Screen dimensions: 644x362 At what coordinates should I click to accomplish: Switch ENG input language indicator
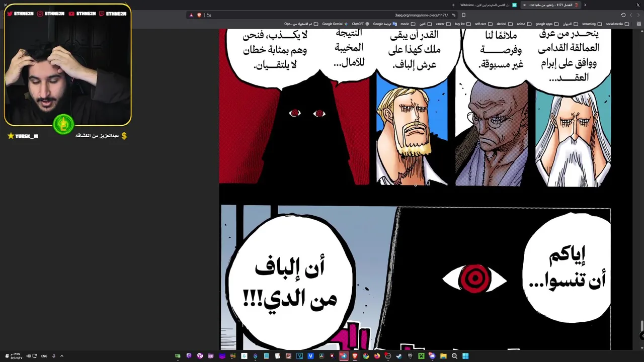pos(44,356)
